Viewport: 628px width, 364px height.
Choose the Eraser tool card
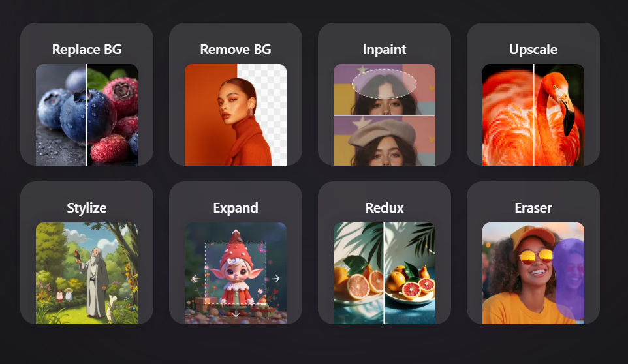[533, 253]
